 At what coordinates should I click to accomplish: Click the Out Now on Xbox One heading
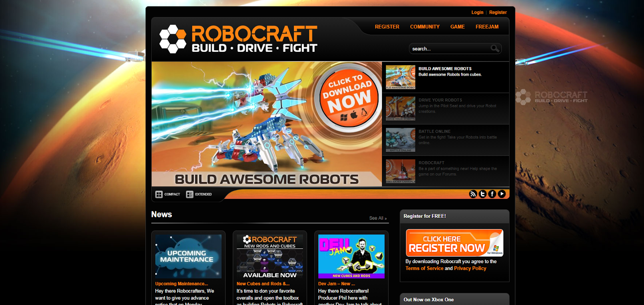tap(429, 300)
